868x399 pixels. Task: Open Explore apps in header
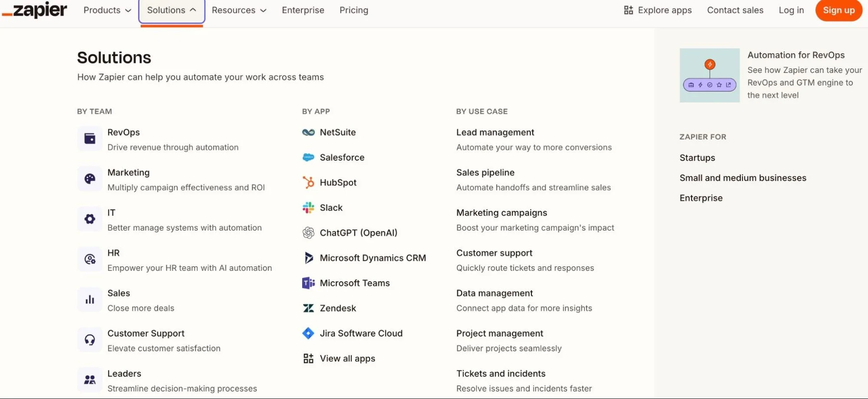click(658, 10)
